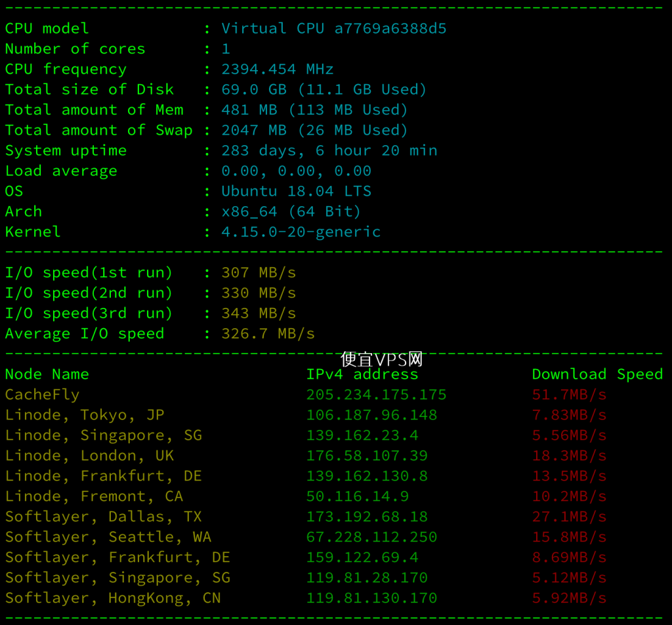Screen dimensions: 672x625
Task: Select the kernel version 4.15.0-20-generic
Action: click(301, 232)
